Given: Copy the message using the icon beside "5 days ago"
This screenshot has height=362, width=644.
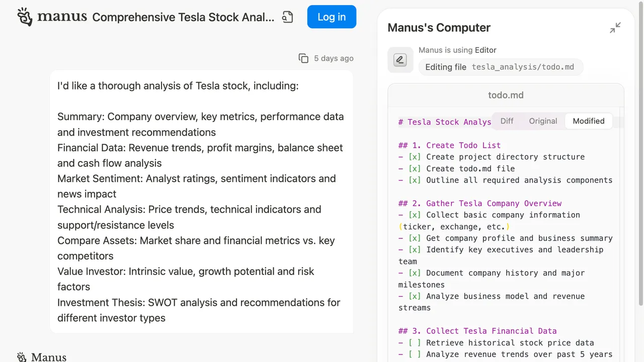Looking at the screenshot, I should 303,58.
